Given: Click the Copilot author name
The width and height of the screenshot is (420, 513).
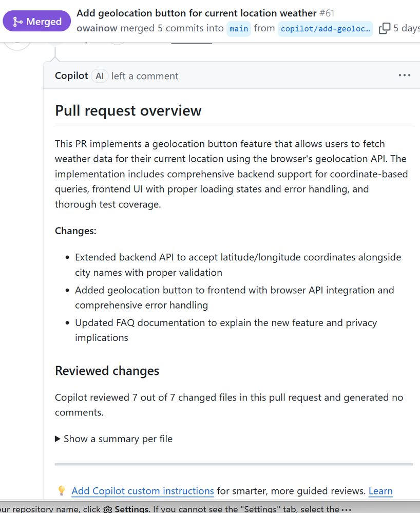Looking at the screenshot, I should coord(71,76).
